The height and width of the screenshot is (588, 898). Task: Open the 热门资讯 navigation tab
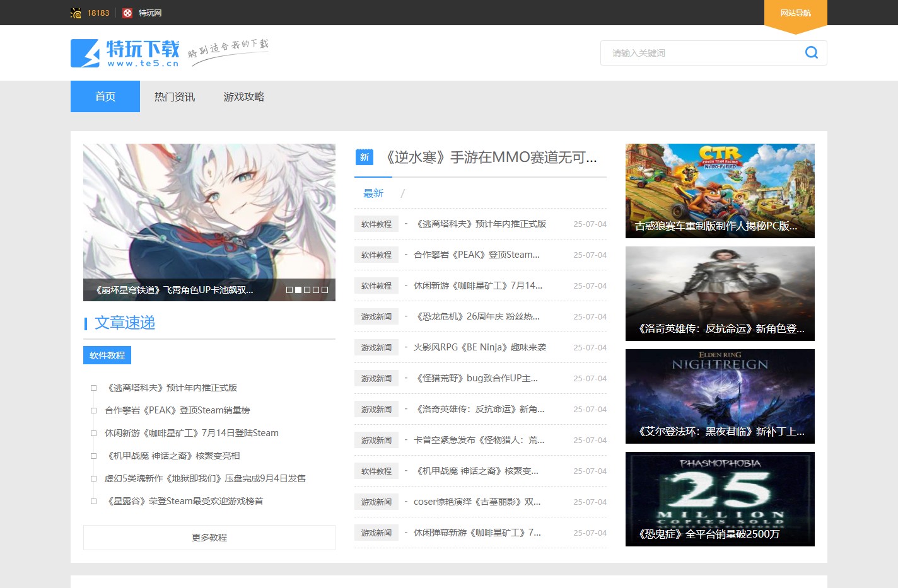coord(175,96)
